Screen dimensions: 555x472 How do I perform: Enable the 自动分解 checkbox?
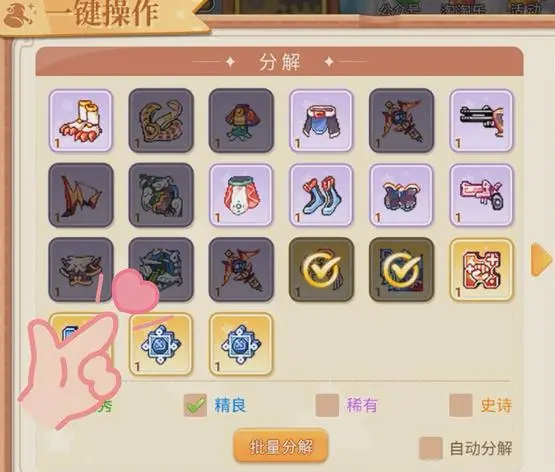pos(431,448)
